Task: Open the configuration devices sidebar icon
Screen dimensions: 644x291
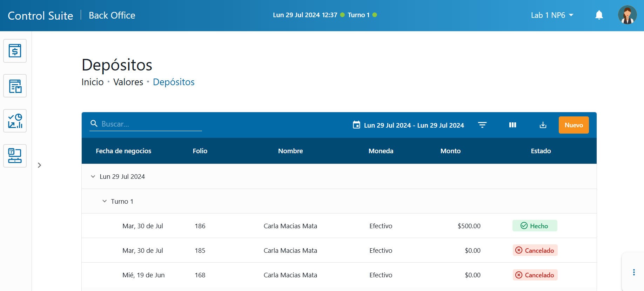Action: (x=15, y=156)
